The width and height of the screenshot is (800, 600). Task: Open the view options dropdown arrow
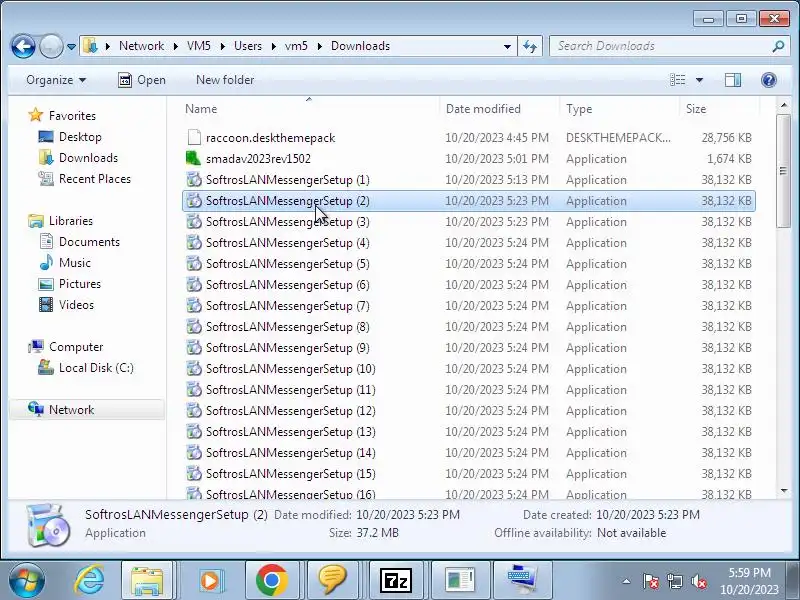(x=699, y=80)
